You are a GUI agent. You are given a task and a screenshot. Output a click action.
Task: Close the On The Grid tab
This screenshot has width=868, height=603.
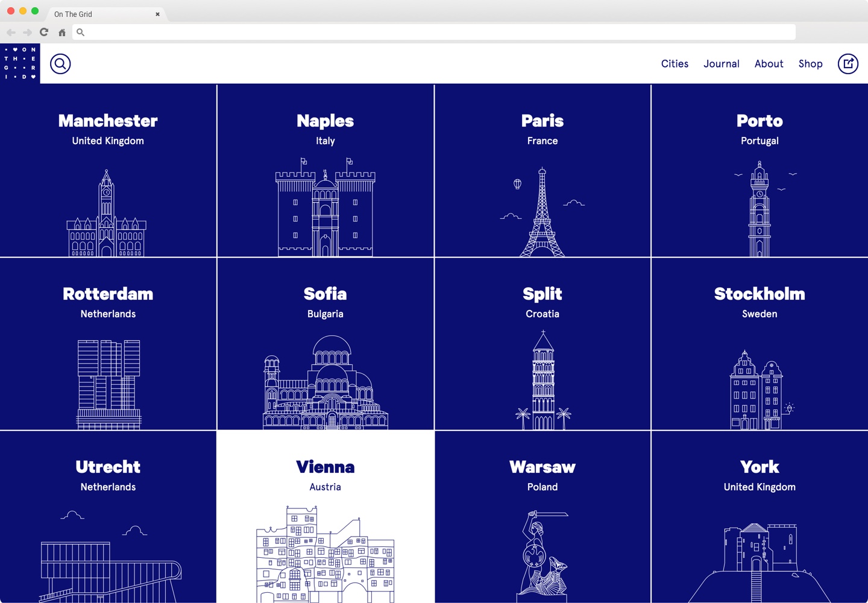(x=158, y=14)
